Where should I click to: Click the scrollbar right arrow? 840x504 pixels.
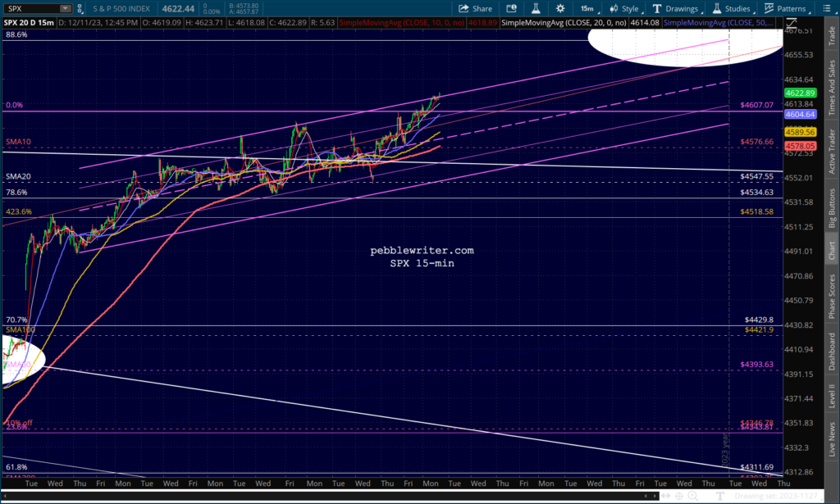[655, 496]
